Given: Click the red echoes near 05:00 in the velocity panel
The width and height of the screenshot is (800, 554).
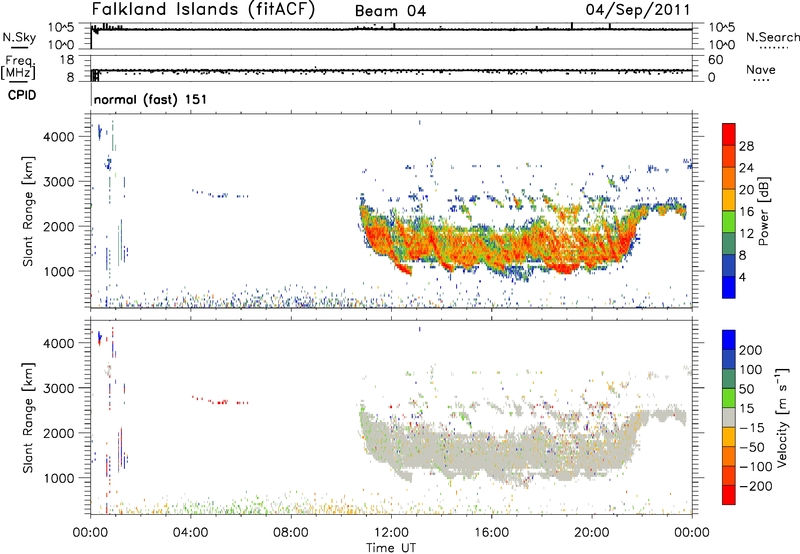Looking at the screenshot, I should point(220,401).
